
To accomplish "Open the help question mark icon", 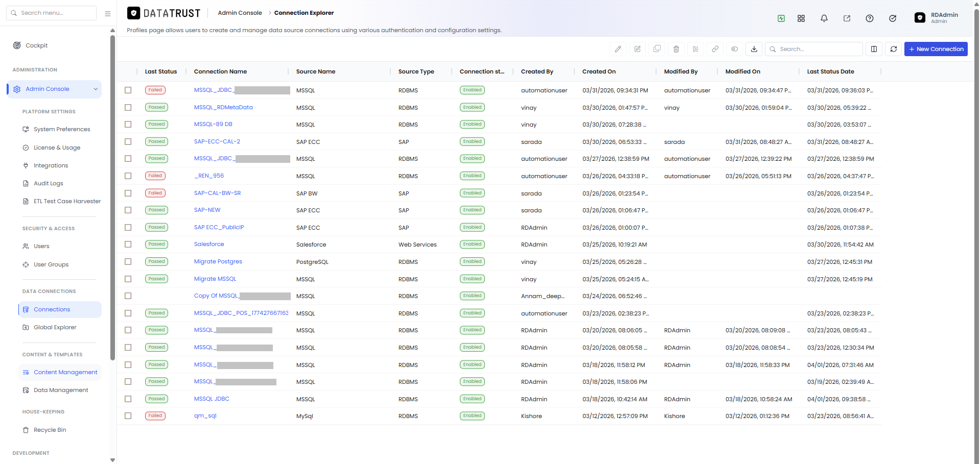I will point(869,18).
